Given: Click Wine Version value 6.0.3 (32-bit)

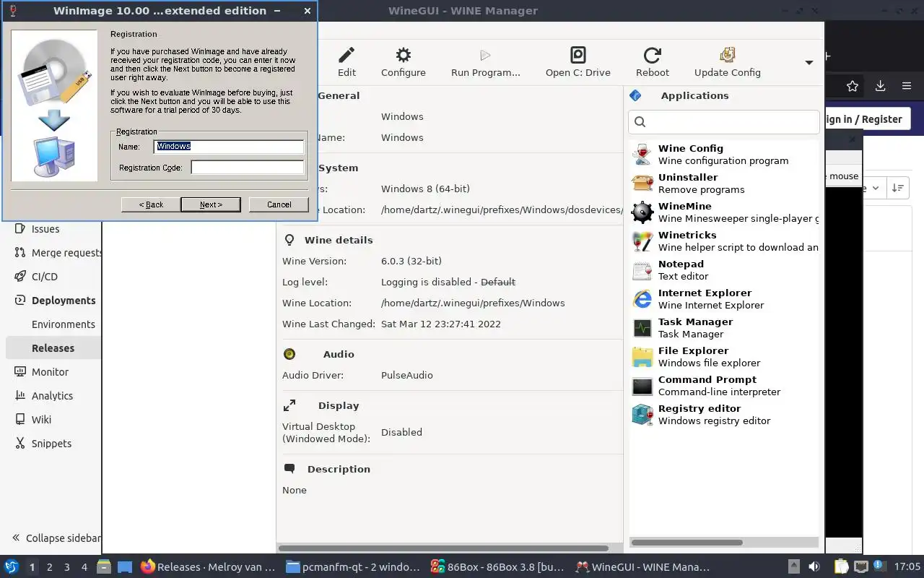Looking at the screenshot, I should click(411, 261).
